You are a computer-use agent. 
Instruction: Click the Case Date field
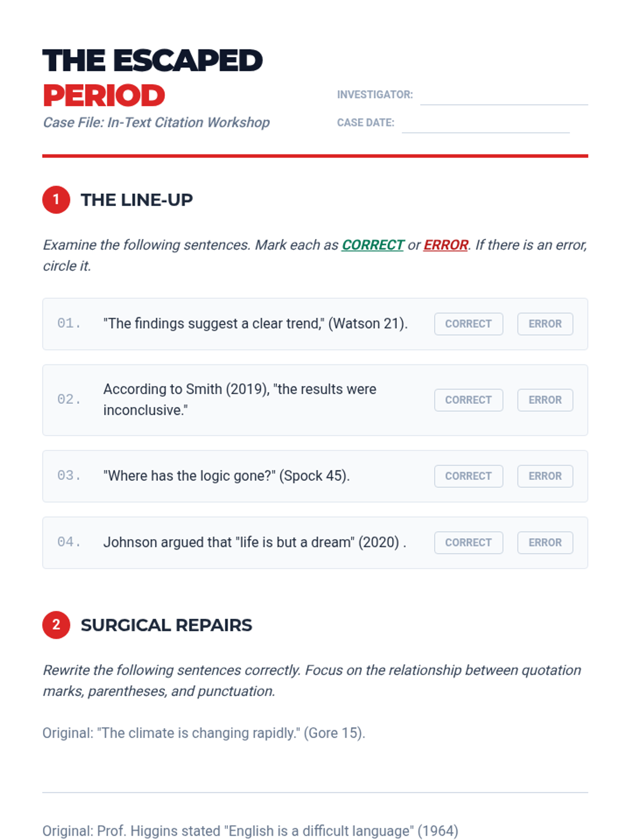[x=485, y=124]
